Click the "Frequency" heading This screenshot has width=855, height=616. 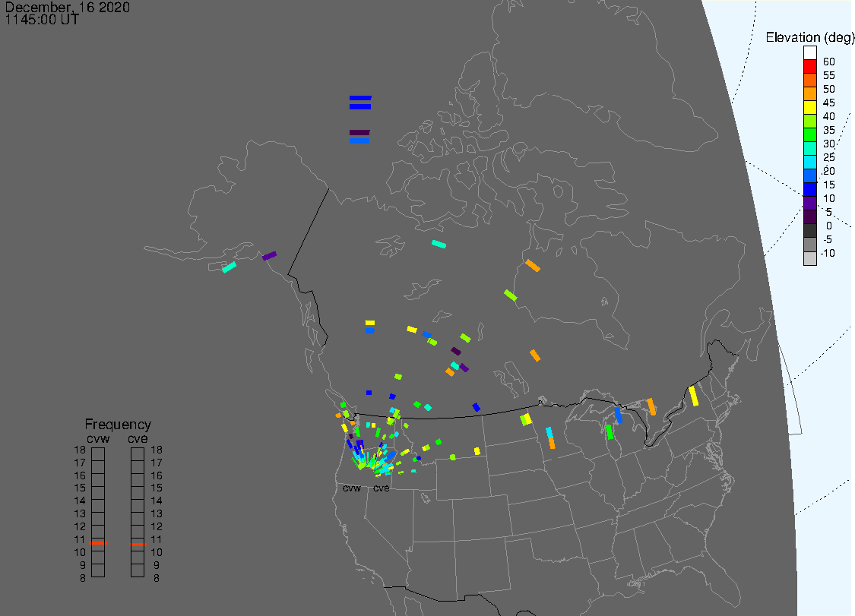coord(118,424)
